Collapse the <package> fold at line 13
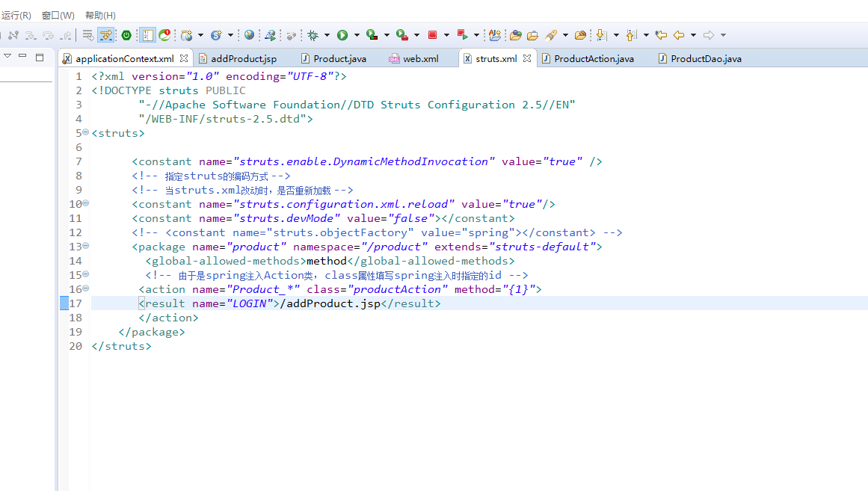Screen dimensions: 868x491 86,246
